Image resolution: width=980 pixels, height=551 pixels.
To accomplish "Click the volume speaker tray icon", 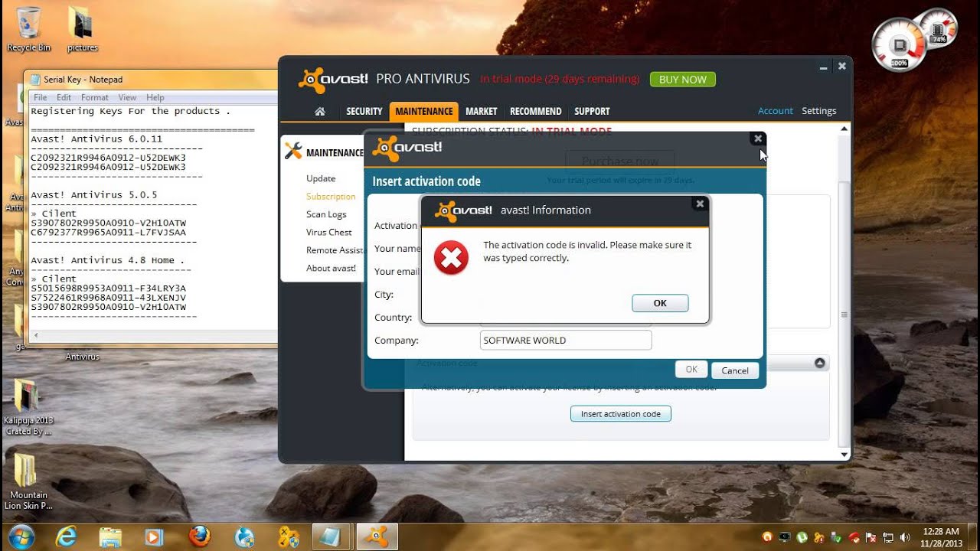I will click(x=905, y=537).
